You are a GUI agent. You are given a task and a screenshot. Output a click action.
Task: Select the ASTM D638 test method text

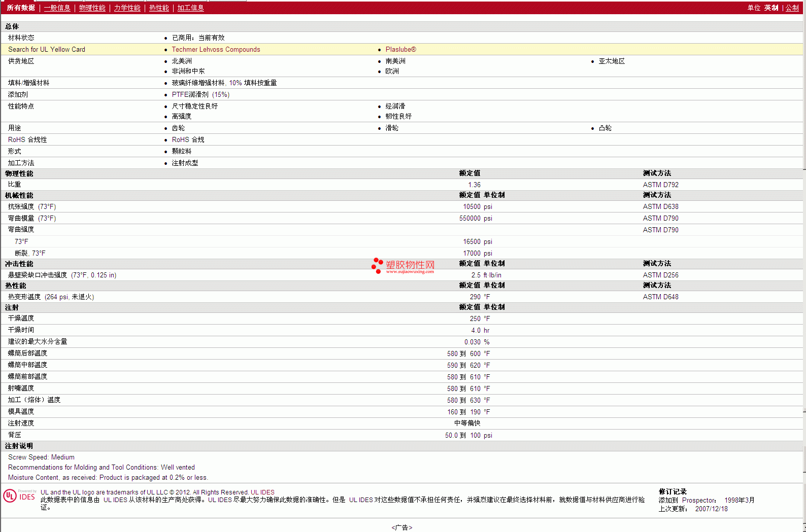pos(660,207)
